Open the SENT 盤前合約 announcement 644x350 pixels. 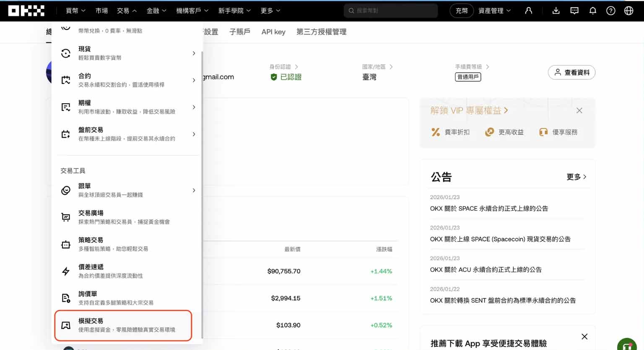(503, 300)
